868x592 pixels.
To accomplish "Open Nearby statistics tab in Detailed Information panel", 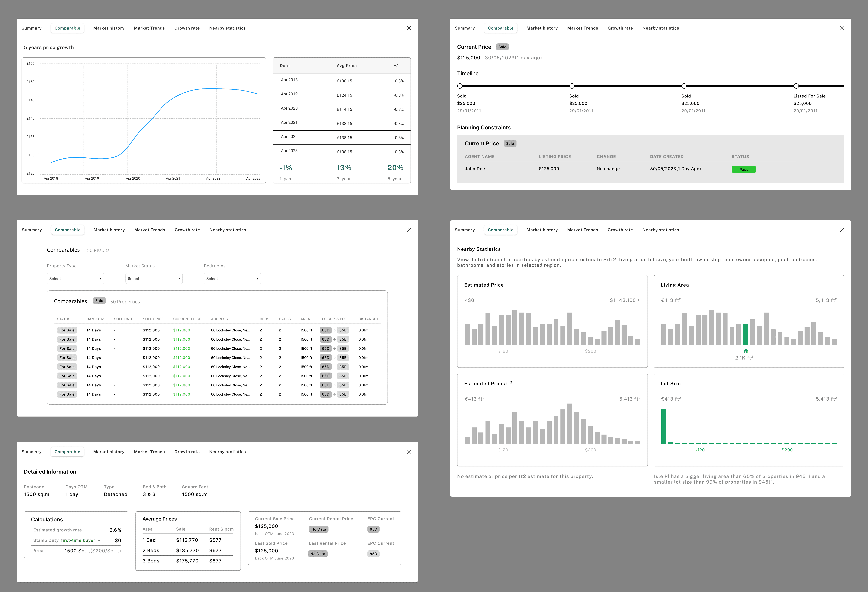I will (x=227, y=452).
